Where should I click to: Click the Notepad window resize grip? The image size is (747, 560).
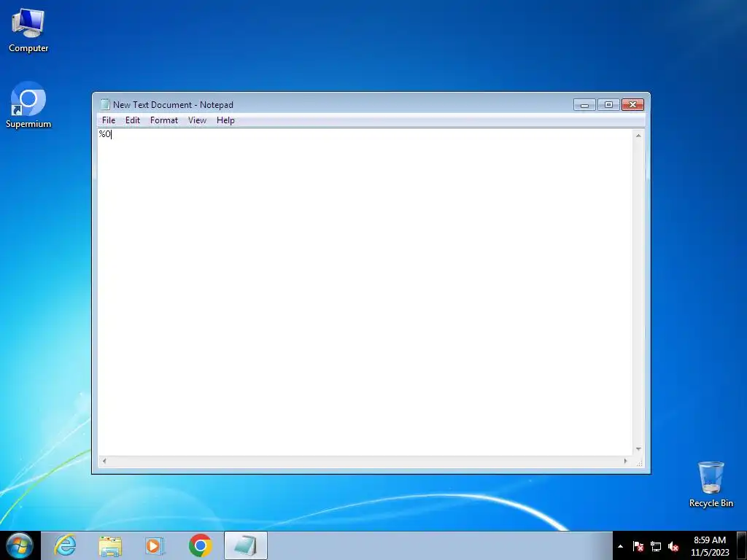coord(639,462)
